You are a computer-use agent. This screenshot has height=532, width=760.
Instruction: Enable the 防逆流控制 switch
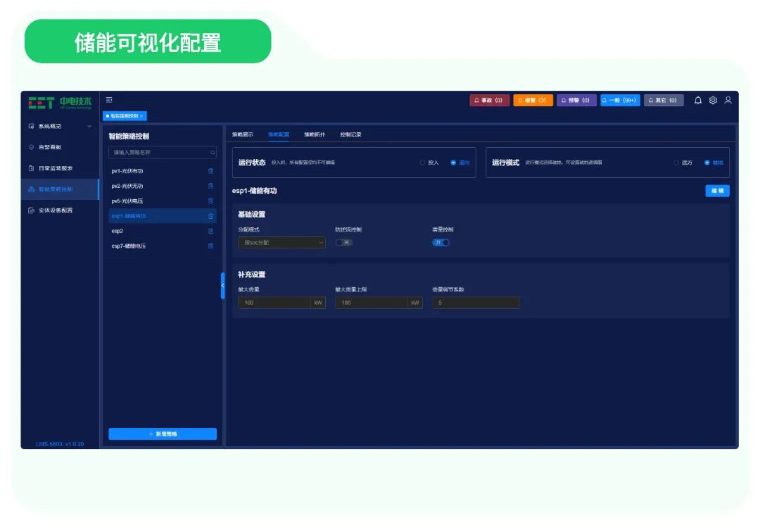point(344,242)
